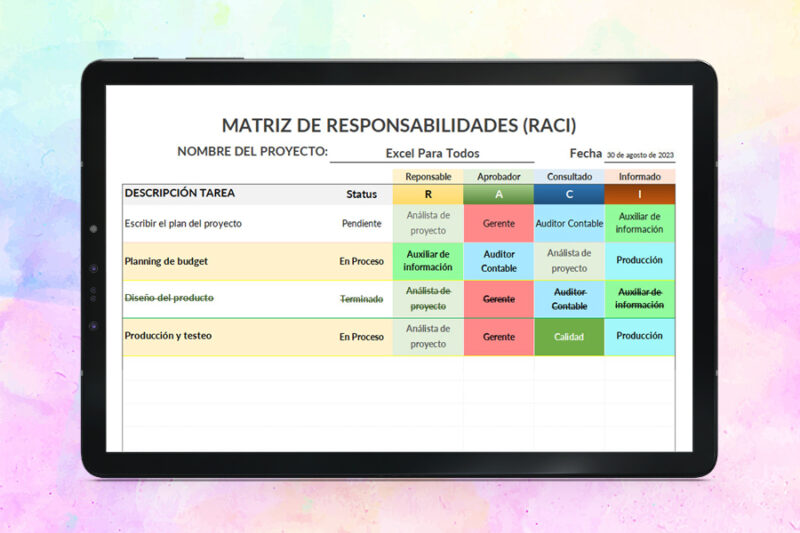Click Producción in Planning de budget row

(x=640, y=261)
